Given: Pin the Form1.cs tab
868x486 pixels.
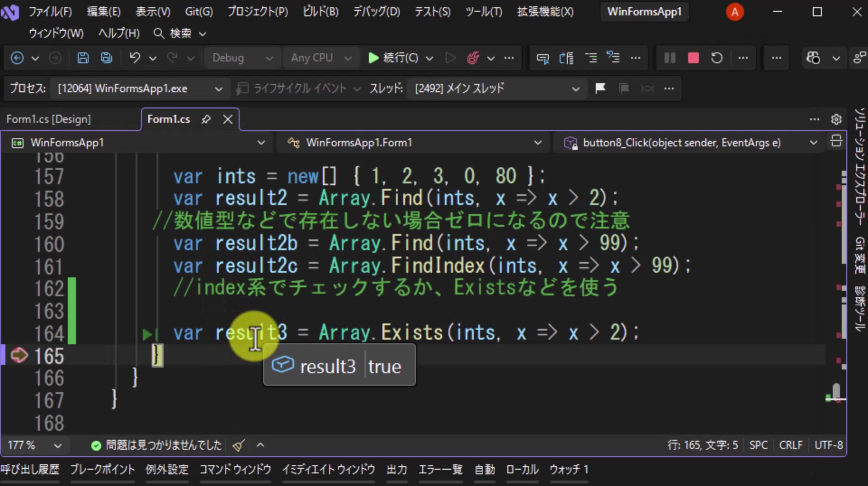Looking at the screenshot, I should coord(206,119).
